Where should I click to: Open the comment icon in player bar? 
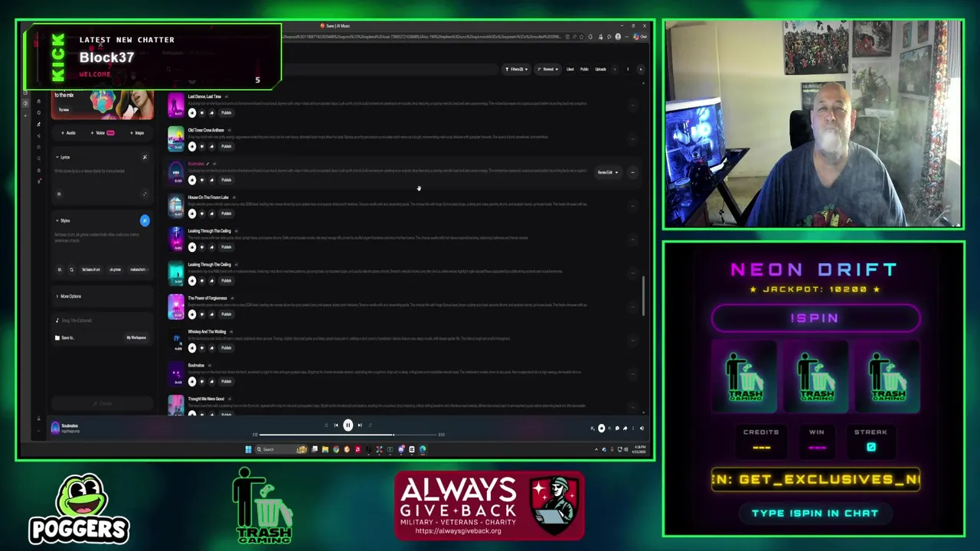coord(616,429)
